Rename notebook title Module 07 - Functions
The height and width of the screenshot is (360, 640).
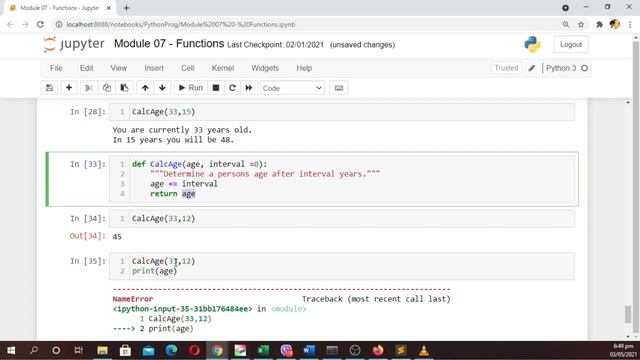tap(169, 44)
